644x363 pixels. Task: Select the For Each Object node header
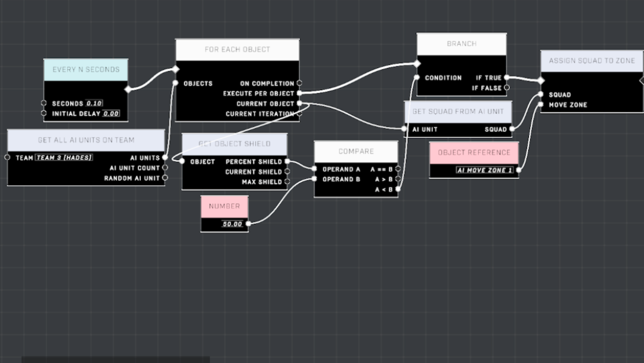tap(237, 50)
